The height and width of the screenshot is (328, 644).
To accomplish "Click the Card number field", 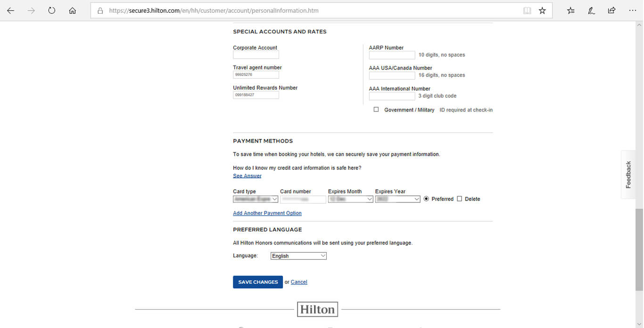I will [303, 199].
